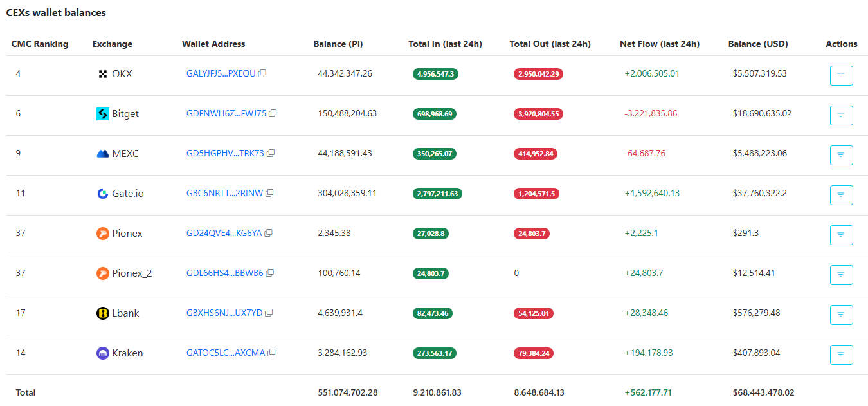This screenshot has width=868, height=406.
Task: Click the Pionex logo in GD24QVE4 row
Action: 102,234
